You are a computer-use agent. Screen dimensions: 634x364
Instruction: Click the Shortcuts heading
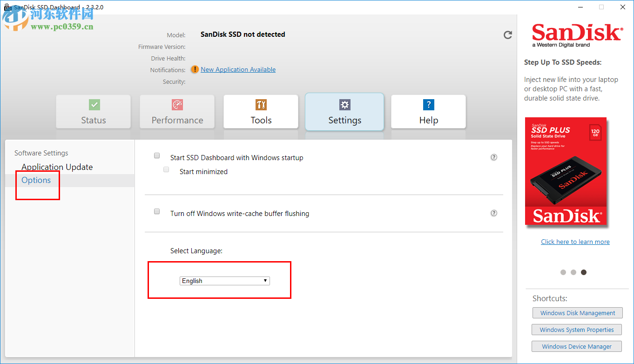pos(550,298)
